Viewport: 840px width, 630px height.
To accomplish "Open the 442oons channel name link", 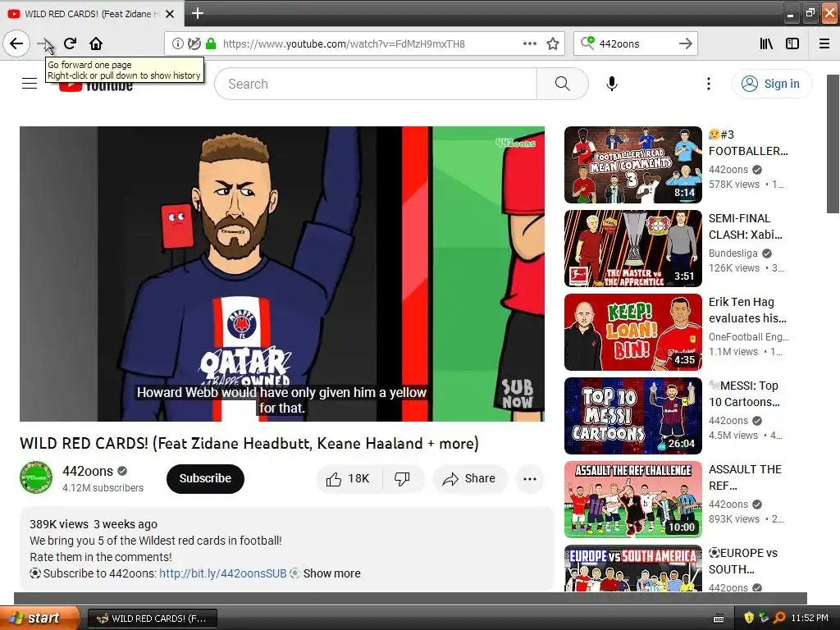I will click(88, 471).
